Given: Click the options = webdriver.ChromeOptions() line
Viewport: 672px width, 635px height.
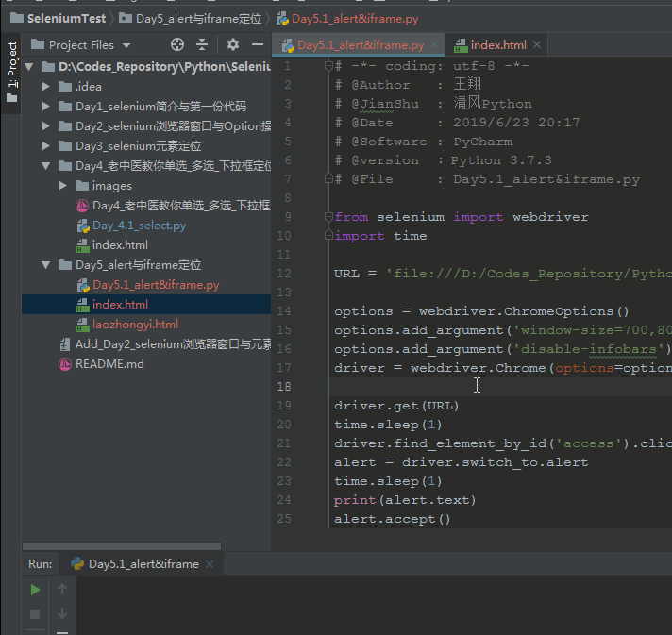Looking at the screenshot, I should pos(481,311).
